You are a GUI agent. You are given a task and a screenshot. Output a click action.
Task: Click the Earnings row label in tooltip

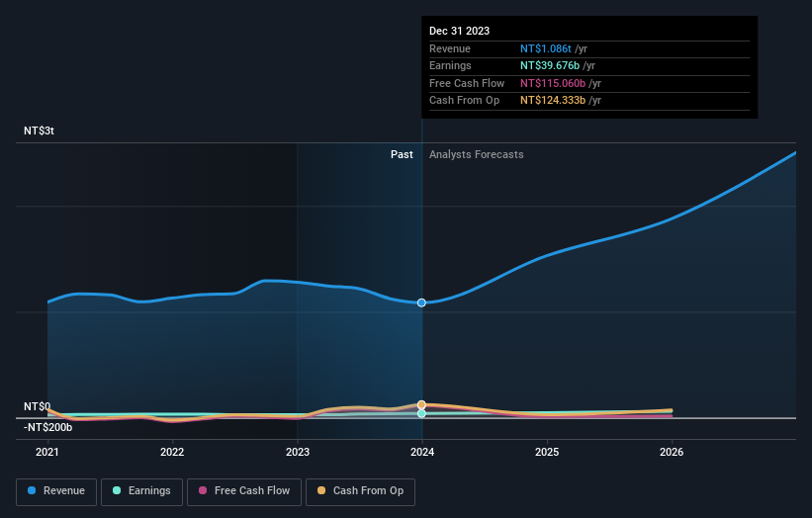[x=450, y=65]
